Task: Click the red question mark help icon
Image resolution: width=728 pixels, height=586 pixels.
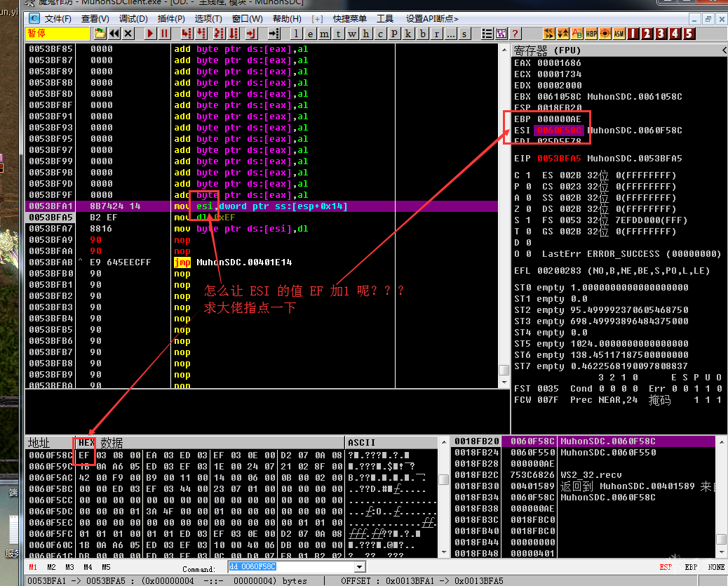Action: pos(515,34)
